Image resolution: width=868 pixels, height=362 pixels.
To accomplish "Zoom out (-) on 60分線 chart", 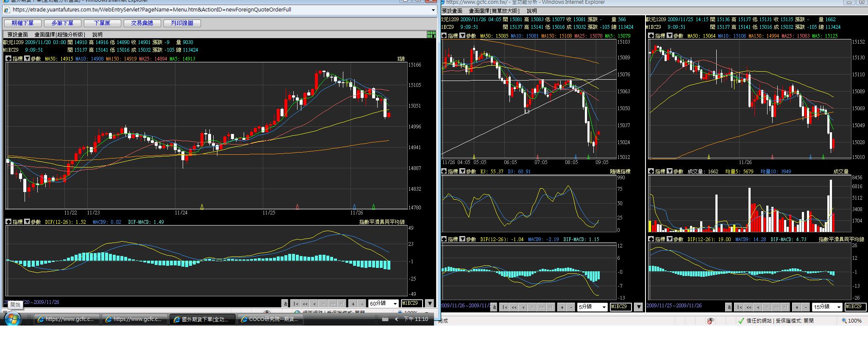I will point(362,304).
